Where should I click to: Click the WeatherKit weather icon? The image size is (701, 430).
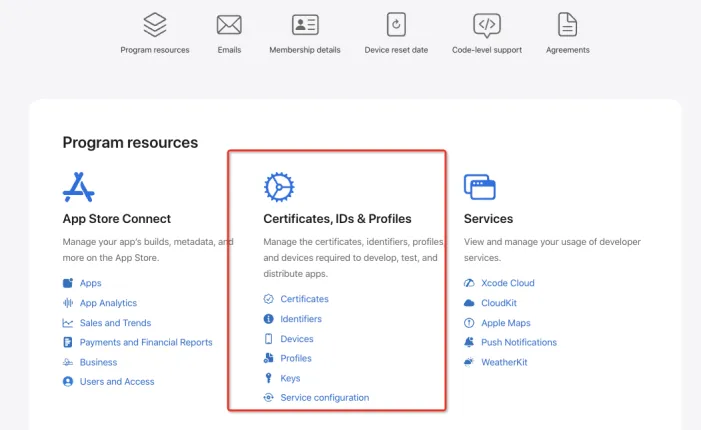click(469, 362)
